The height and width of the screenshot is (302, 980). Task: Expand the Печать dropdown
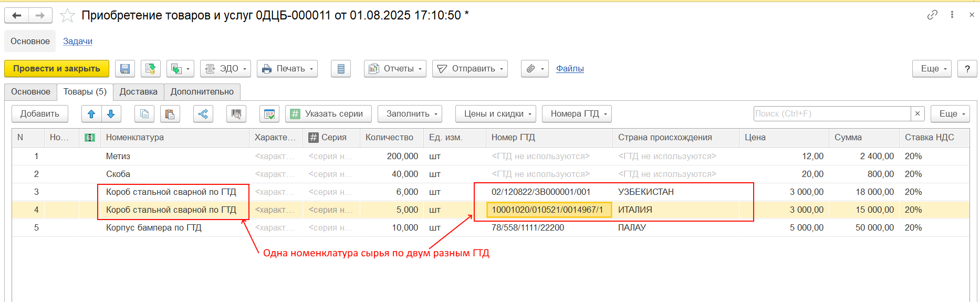(287, 69)
